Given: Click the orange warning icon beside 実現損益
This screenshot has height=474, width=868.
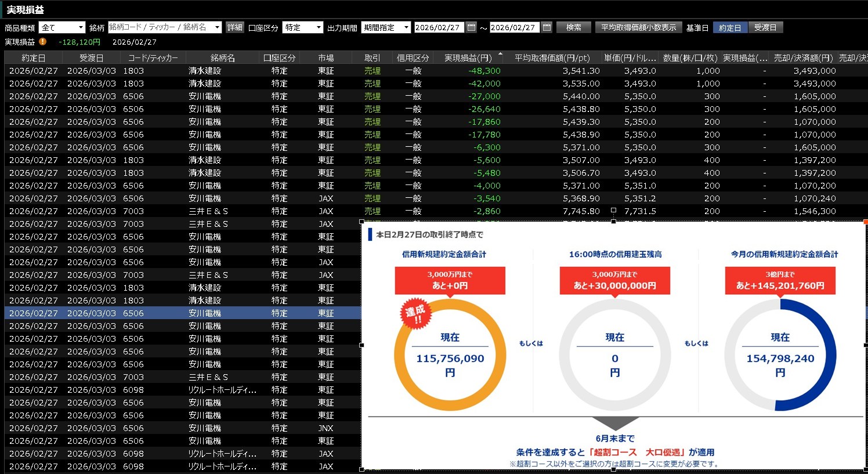Looking at the screenshot, I should click(x=43, y=42).
